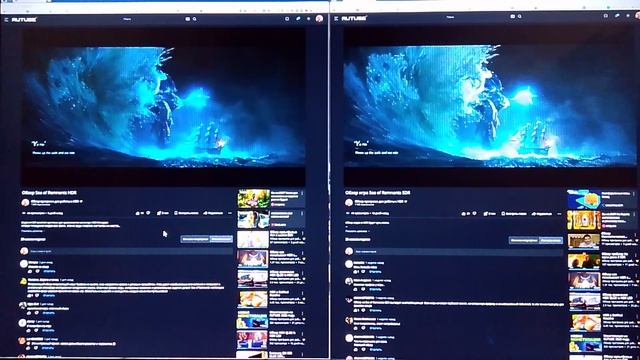Click the comment input box in HDR window

(x=131, y=251)
